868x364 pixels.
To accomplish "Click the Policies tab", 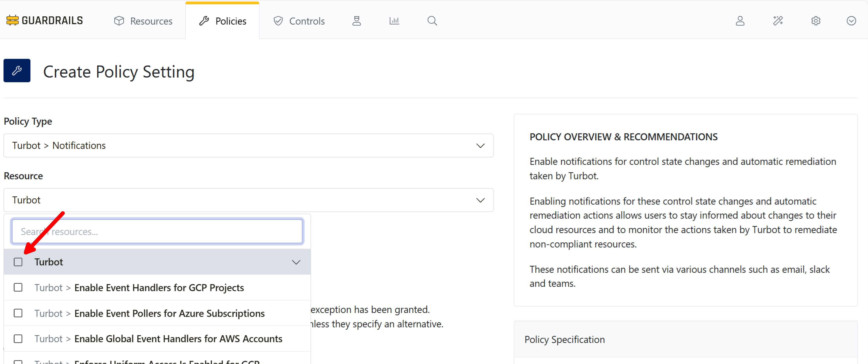I will [222, 21].
